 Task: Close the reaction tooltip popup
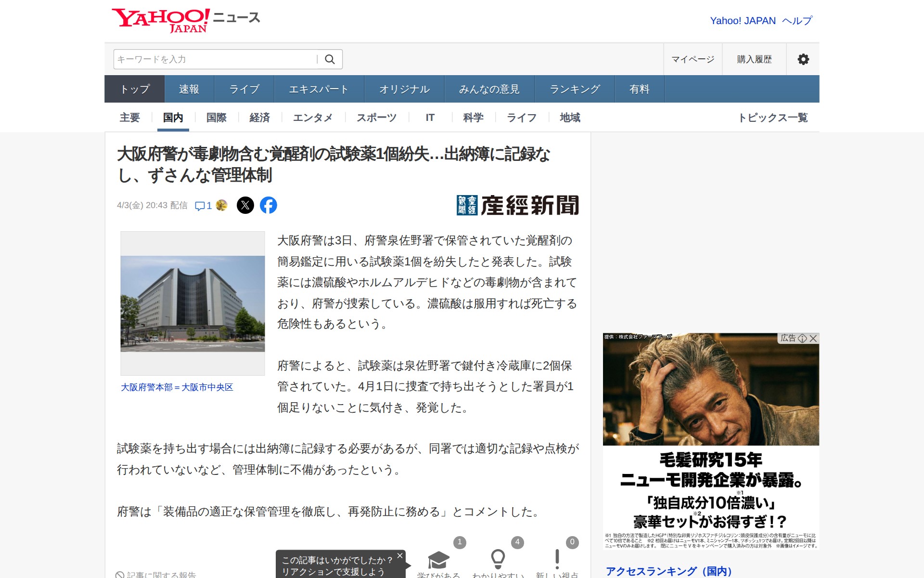399,556
